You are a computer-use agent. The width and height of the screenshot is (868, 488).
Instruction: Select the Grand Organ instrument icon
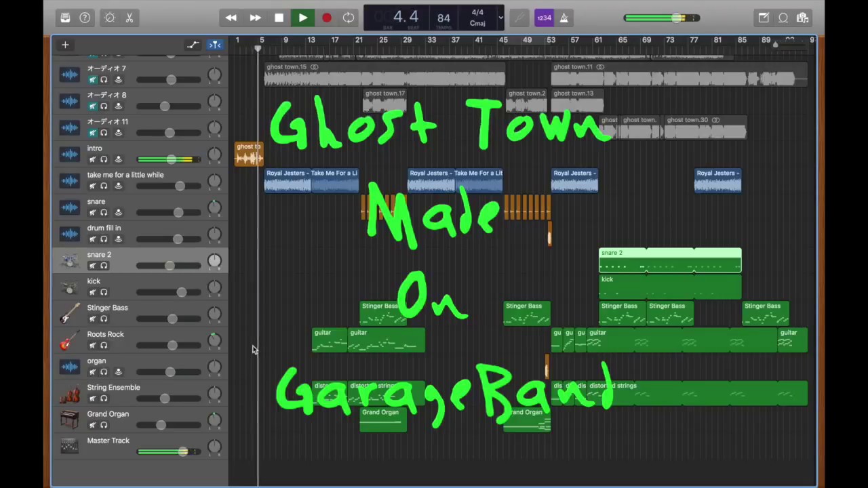click(x=69, y=420)
